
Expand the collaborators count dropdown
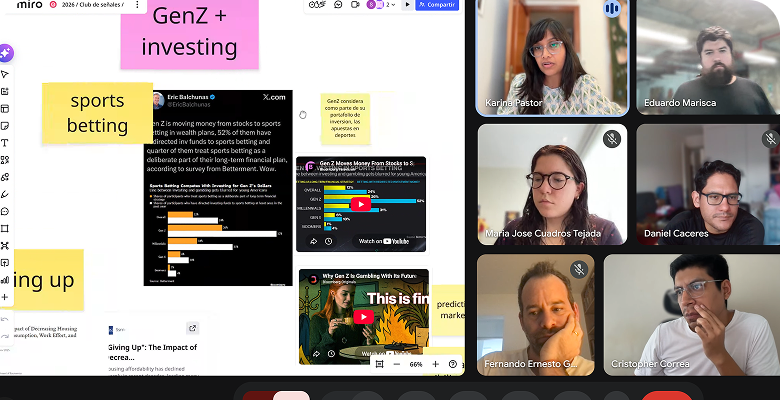tap(391, 4)
